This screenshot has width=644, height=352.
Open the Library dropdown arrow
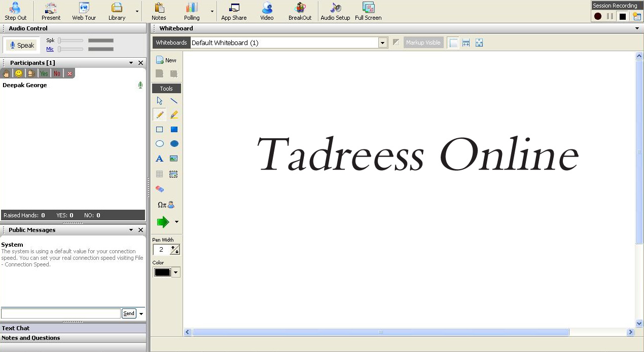[x=137, y=11]
